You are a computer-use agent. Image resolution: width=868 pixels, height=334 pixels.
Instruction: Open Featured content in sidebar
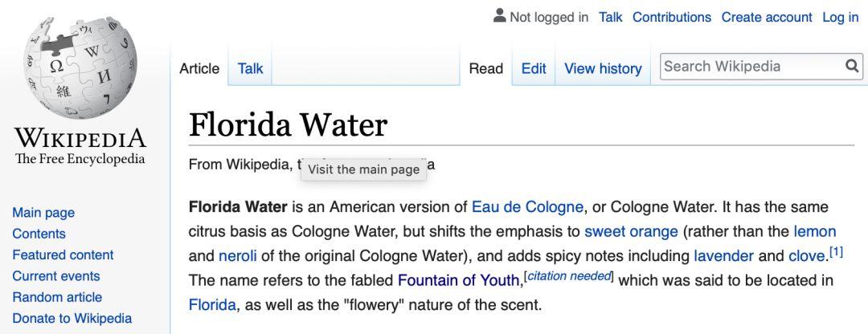[x=63, y=255]
